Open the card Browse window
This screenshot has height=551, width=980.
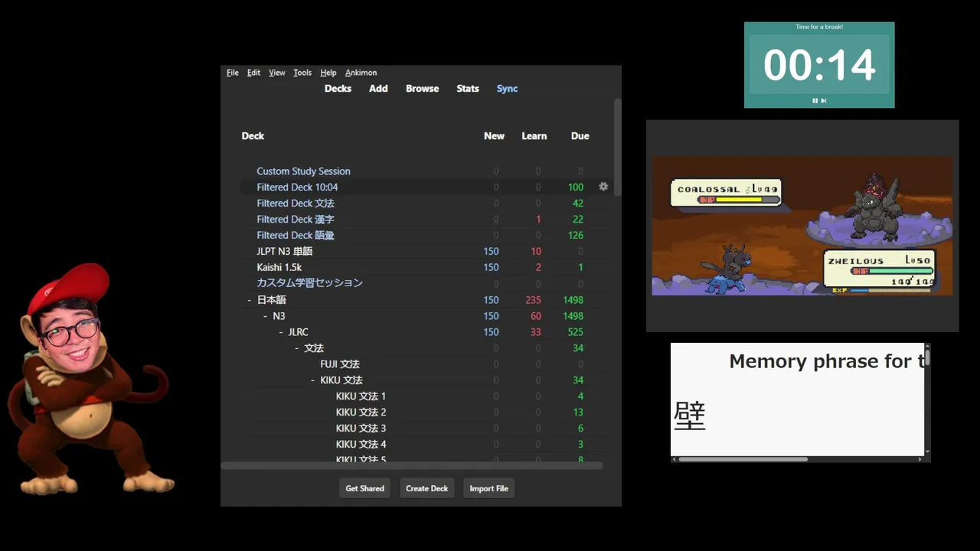click(422, 89)
